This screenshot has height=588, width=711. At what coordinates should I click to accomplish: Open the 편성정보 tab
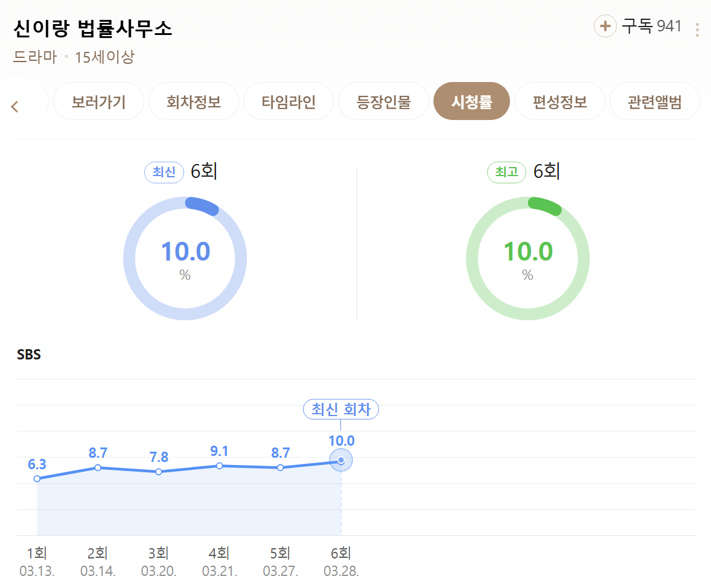click(x=560, y=101)
